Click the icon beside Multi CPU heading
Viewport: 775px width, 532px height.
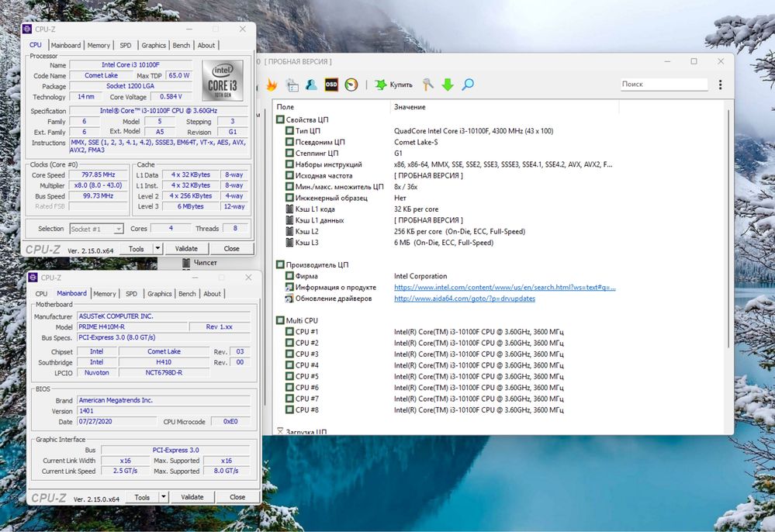[280, 320]
